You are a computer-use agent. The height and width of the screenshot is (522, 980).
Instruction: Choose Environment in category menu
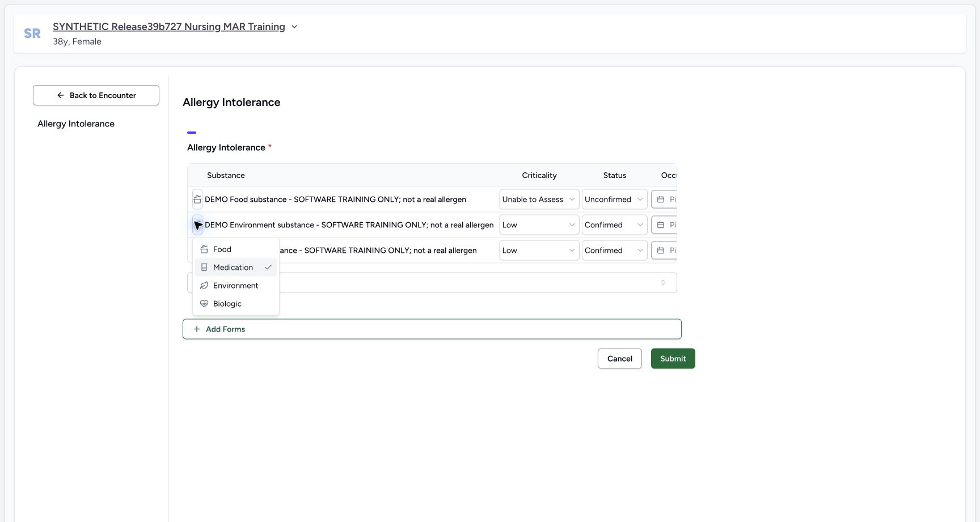click(235, 286)
